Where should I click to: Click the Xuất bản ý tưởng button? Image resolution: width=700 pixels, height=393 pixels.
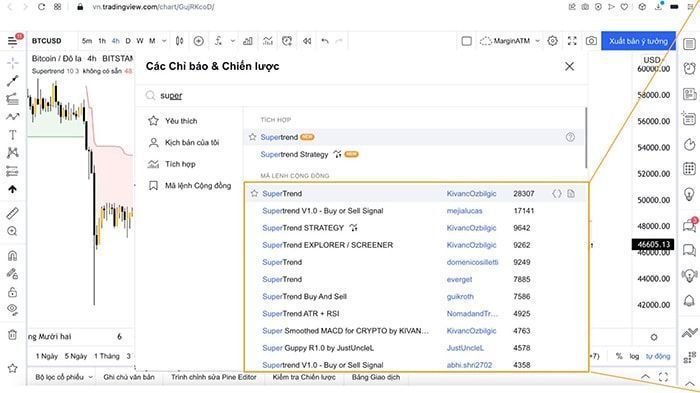(x=638, y=41)
